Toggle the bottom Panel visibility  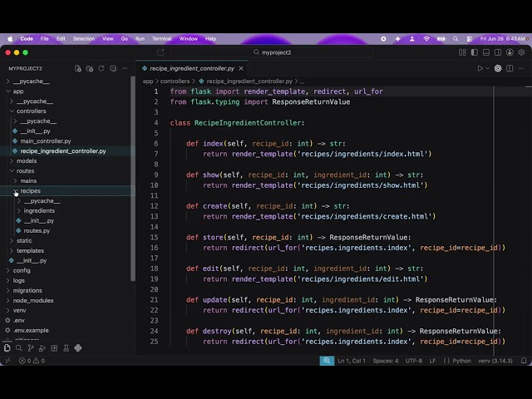pyautogui.click(x=486, y=52)
